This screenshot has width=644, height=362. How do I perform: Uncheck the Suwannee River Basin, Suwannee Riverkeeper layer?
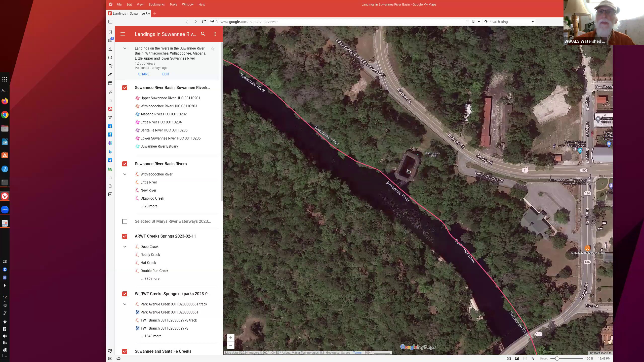coord(125,88)
